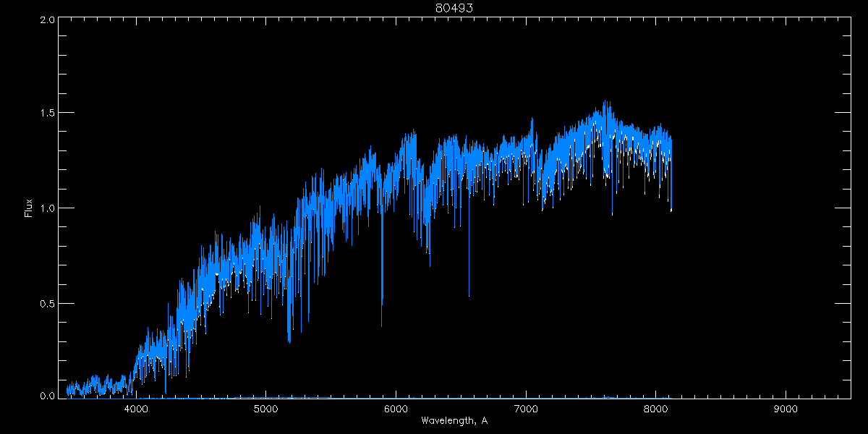Select the 0.5 flux tick label
868x434 pixels.
46,303
